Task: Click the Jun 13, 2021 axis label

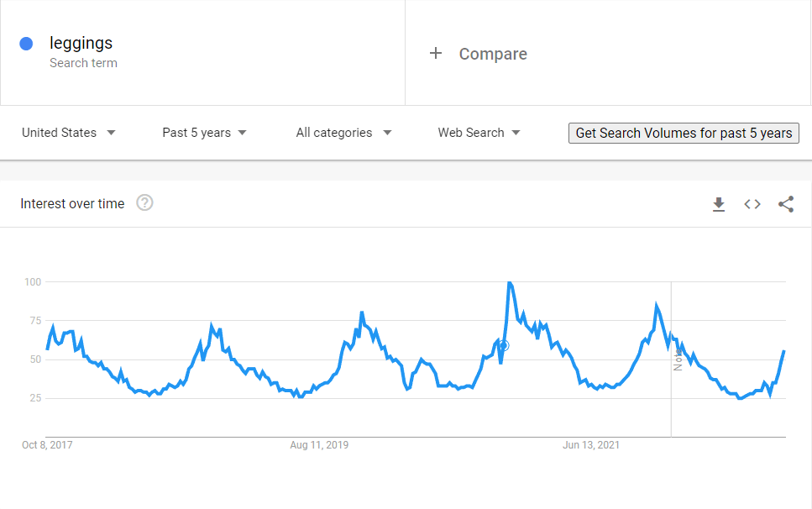Action: click(x=591, y=445)
